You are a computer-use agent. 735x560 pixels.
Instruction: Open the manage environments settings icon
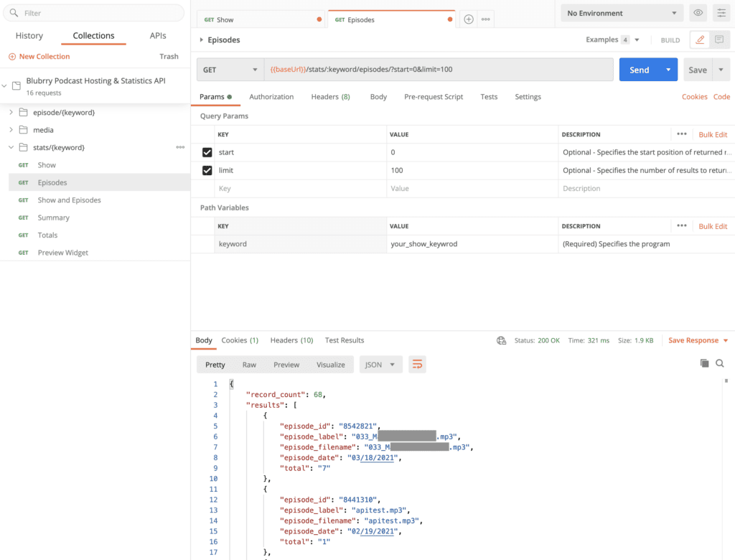(721, 13)
